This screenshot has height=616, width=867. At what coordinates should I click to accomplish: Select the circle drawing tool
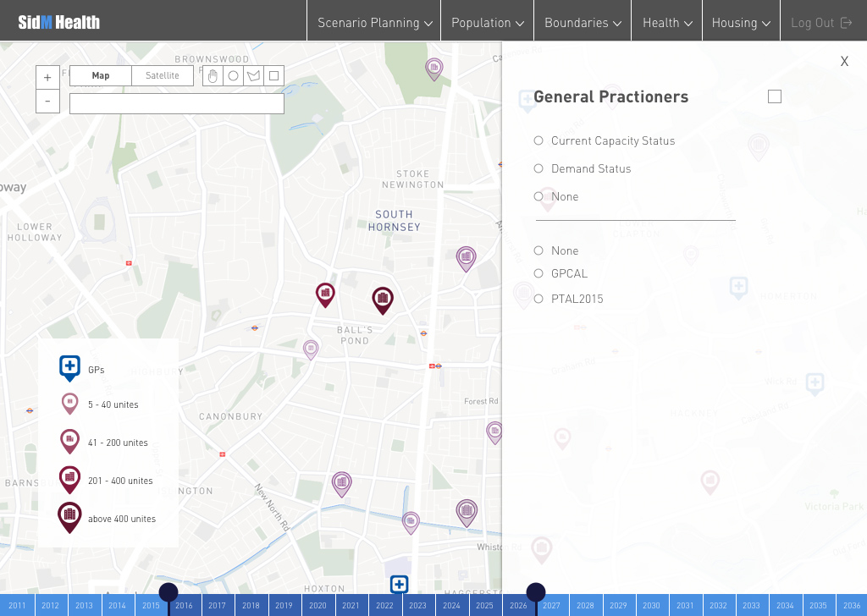pyautogui.click(x=233, y=76)
